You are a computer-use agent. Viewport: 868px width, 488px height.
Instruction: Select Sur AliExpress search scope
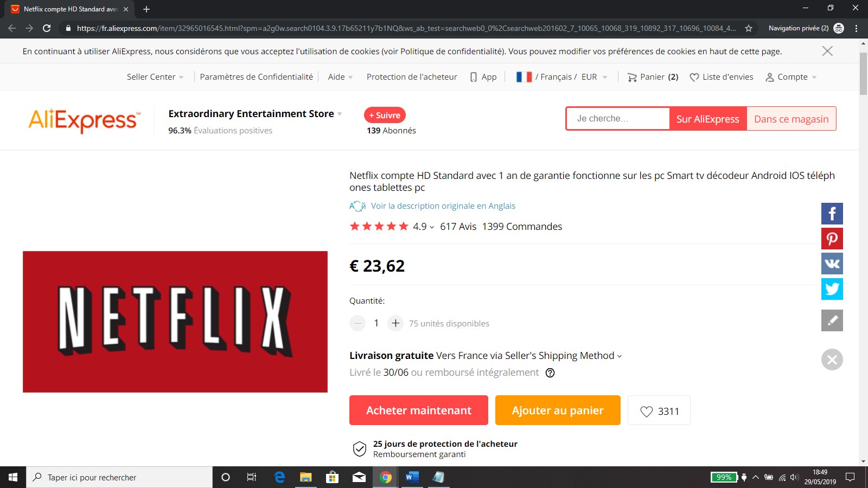pyautogui.click(x=707, y=119)
